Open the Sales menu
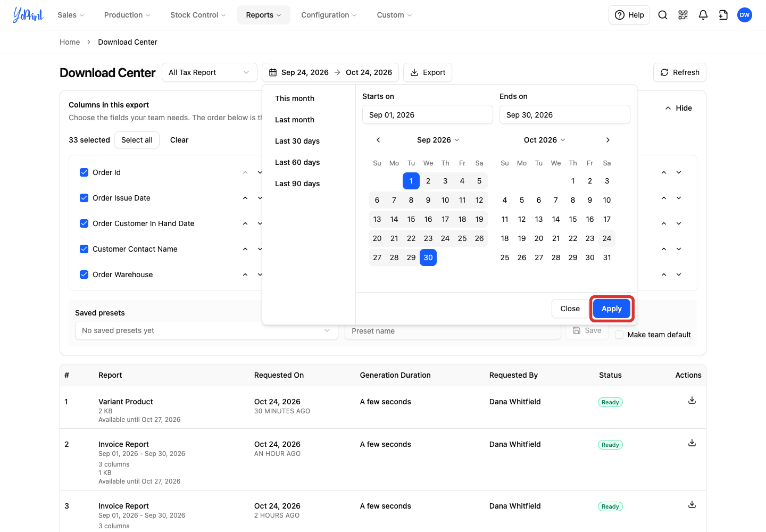This screenshot has width=766, height=532. tap(71, 15)
